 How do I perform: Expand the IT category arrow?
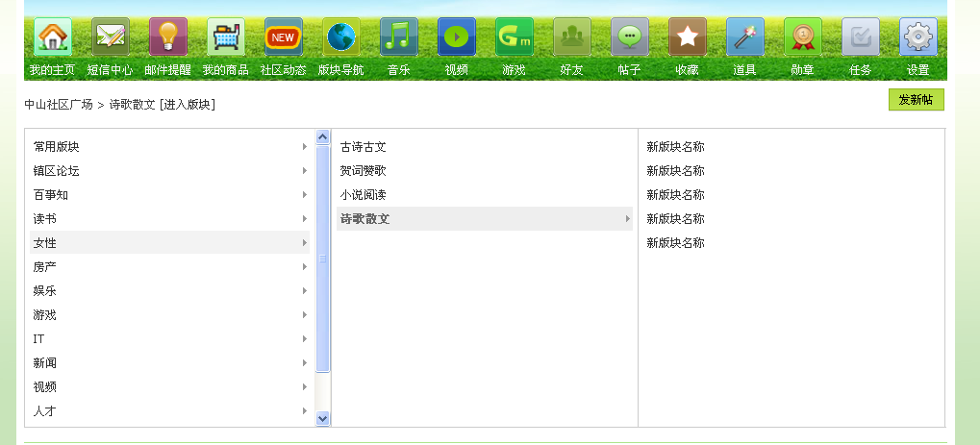304,338
